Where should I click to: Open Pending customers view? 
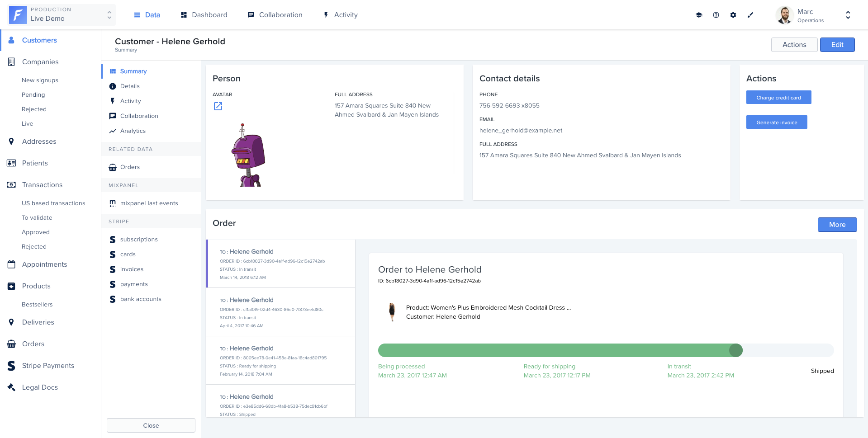pyautogui.click(x=33, y=95)
